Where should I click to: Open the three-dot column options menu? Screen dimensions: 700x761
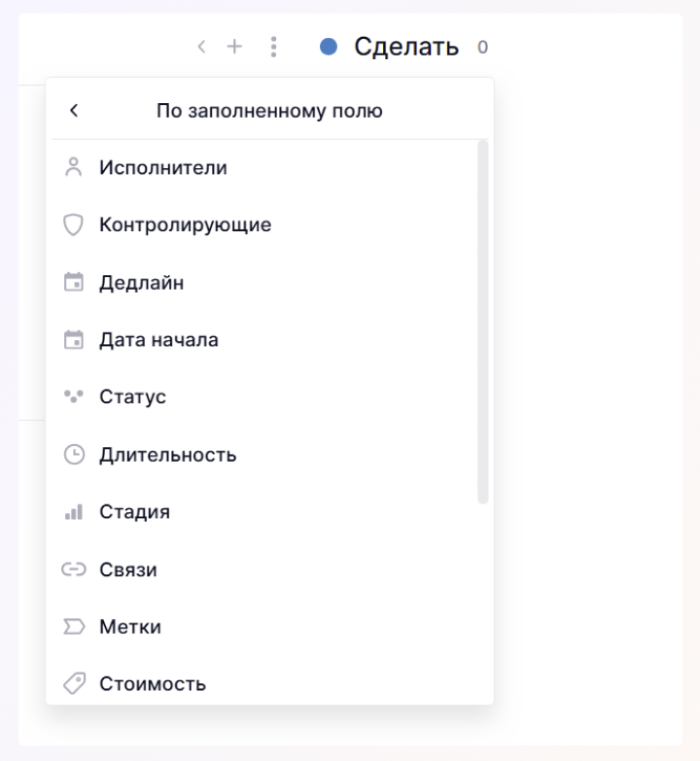tap(274, 47)
